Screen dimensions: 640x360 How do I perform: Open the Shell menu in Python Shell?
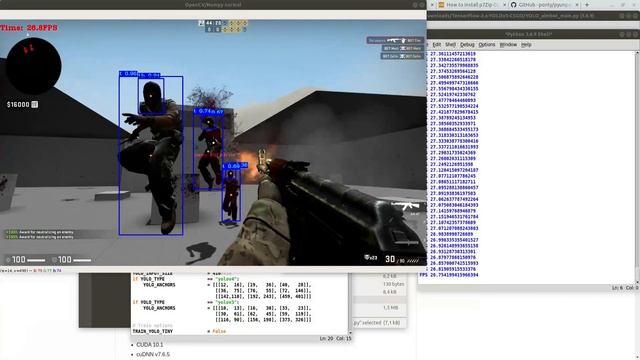point(450,44)
